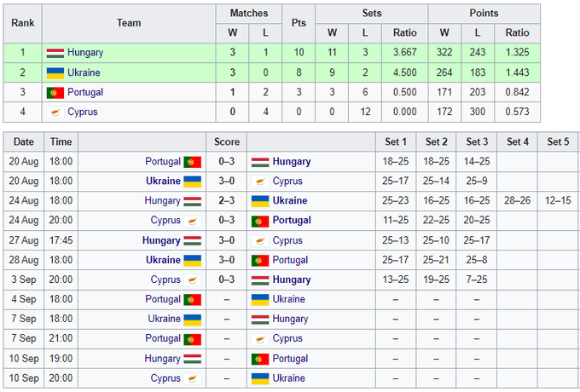Viewport: 580px width, 392px height.
Task: Click Ukraine's flag in the standings table
Action: pyautogui.click(x=55, y=72)
